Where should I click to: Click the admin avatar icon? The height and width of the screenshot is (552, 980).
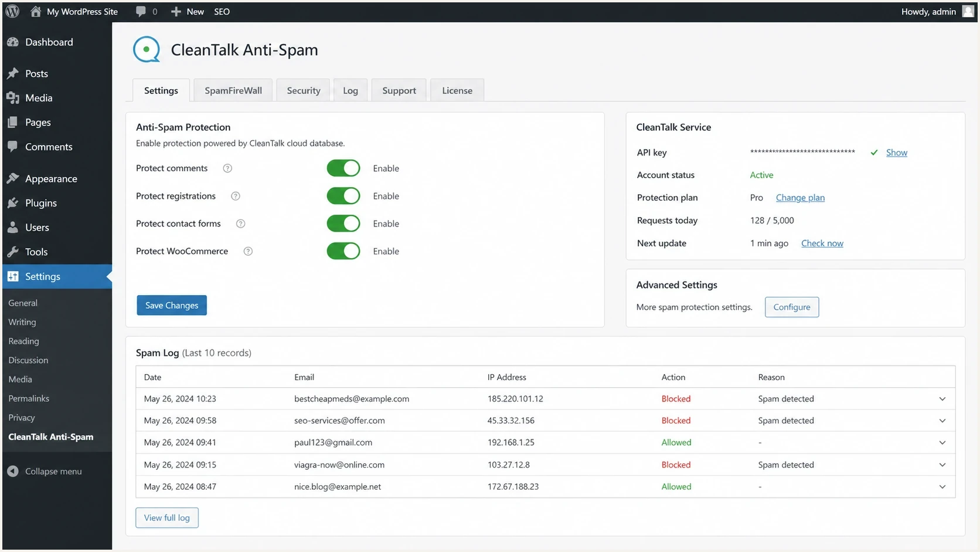968,11
